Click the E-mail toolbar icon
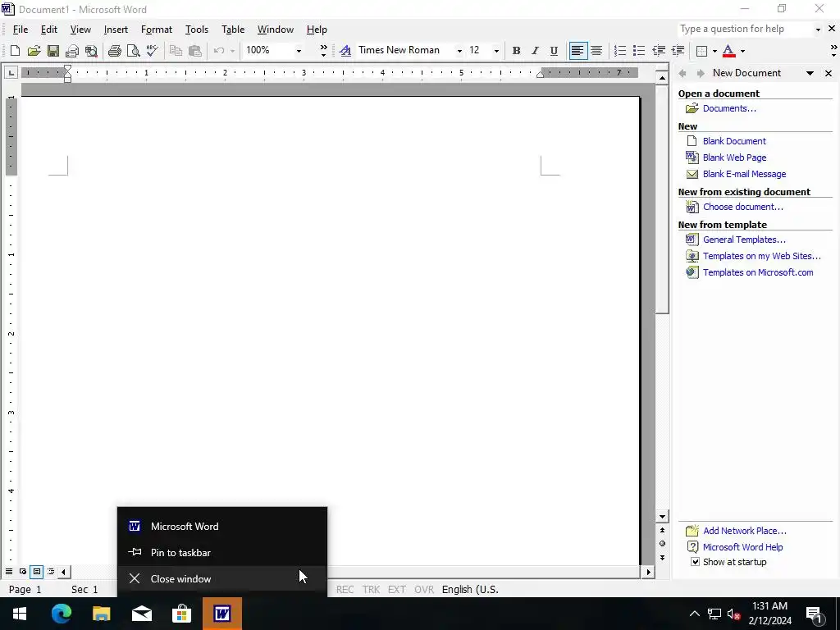 [72, 51]
